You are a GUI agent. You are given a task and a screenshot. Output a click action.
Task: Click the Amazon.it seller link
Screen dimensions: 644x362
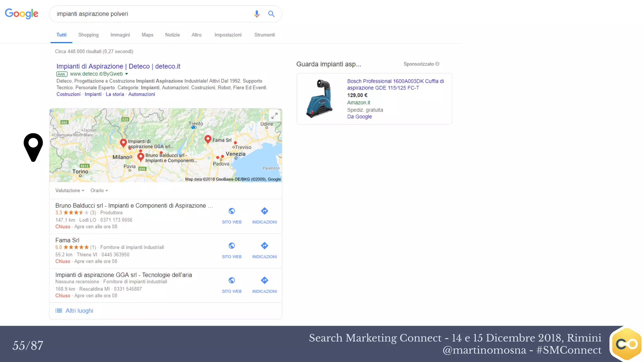click(x=358, y=102)
